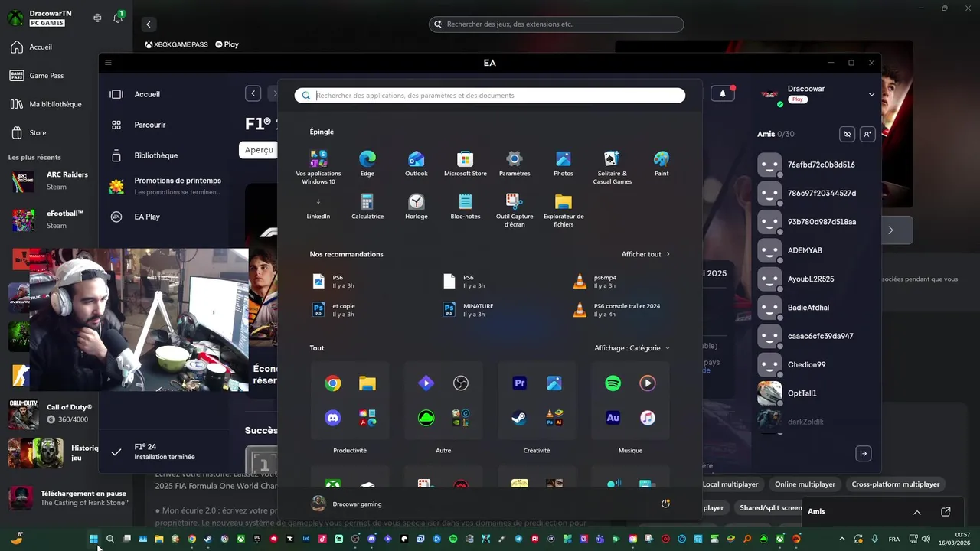Viewport: 980px width, 551px height.
Task: Open the EA app hamburger menu
Action: click(108, 63)
